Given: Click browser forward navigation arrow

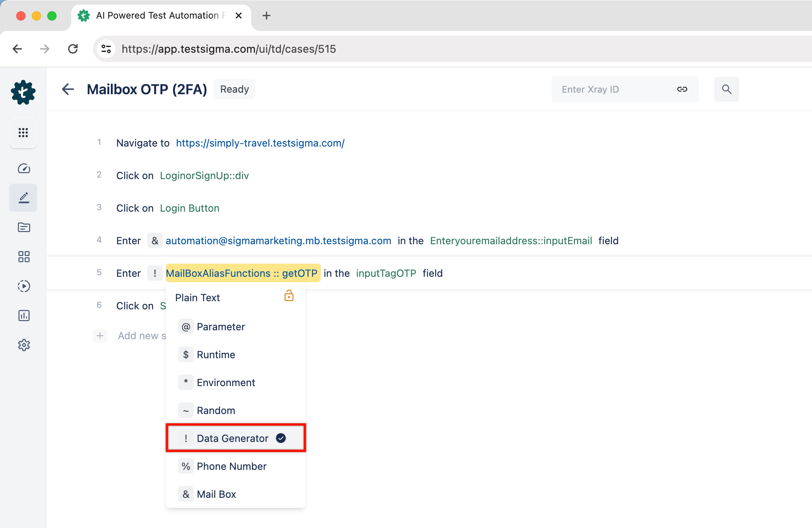Looking at the screenshot, I should point(45,49).
